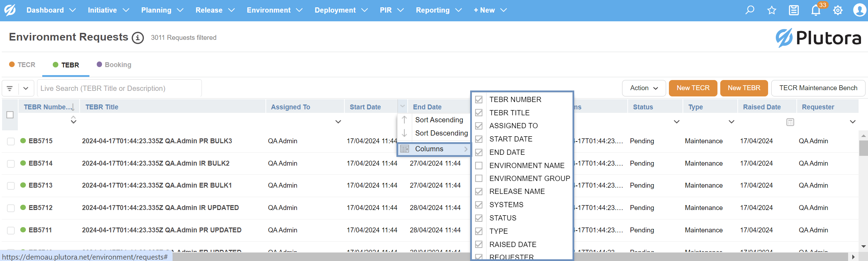Enable the Environment Name column
The image size is (868, 261).
[x=479, y=166]
